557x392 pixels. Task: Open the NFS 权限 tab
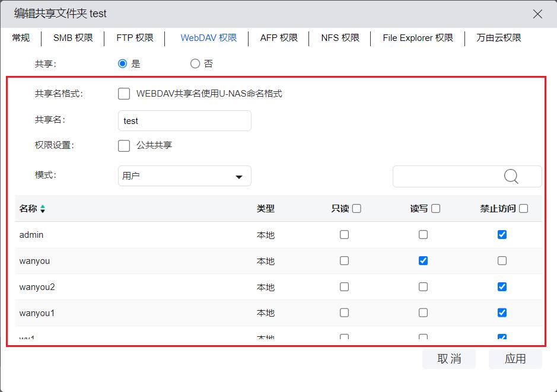(340, 38)
